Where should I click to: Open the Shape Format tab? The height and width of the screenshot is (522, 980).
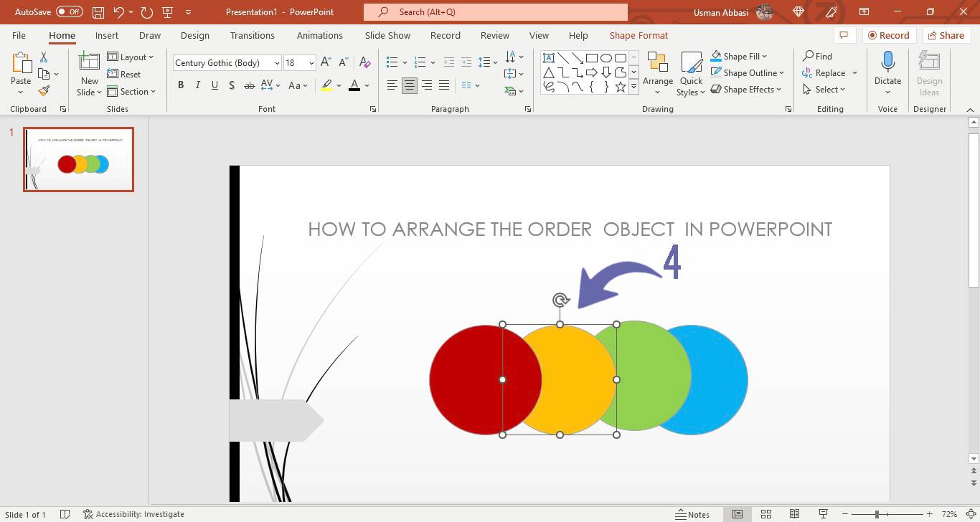pos(639,35)
